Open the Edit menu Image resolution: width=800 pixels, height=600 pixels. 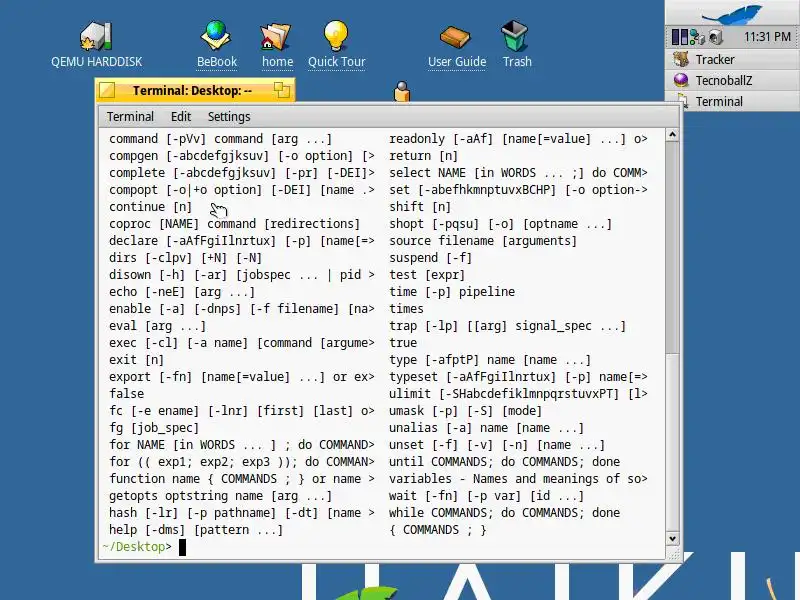[x=181, y=117]
